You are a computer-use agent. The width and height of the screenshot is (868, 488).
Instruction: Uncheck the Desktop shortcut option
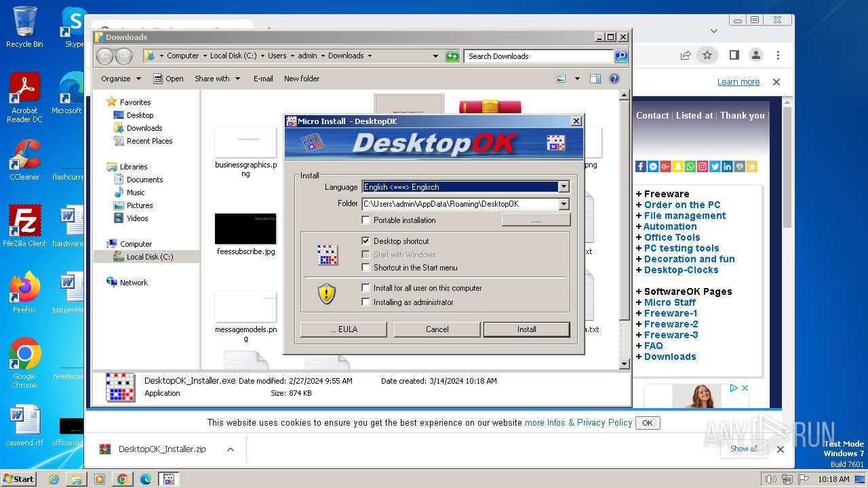click(x=366, y=241)
